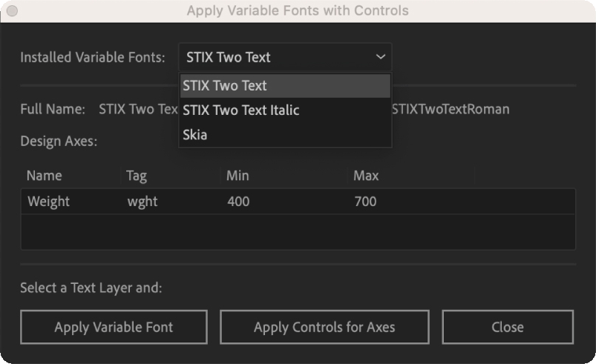
Task: Click the STIXTwoTextRoman name text
Action: click(x=451, y=109)
